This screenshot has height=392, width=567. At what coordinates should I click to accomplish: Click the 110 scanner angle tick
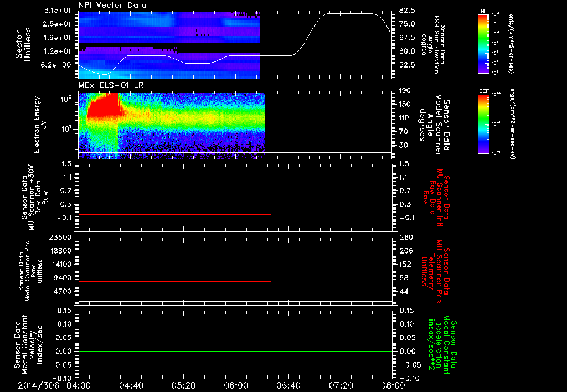[405, 118]
